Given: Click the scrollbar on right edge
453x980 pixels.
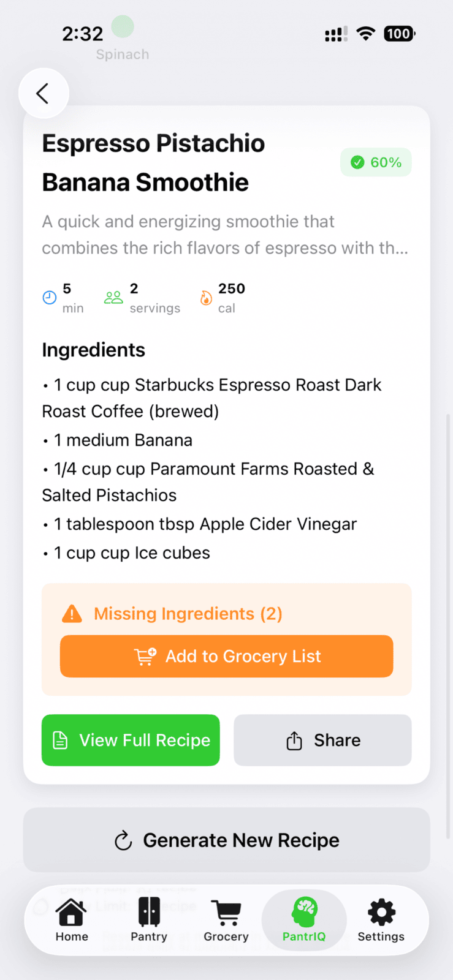Looking at the screenshot, I should click(448, 625).
